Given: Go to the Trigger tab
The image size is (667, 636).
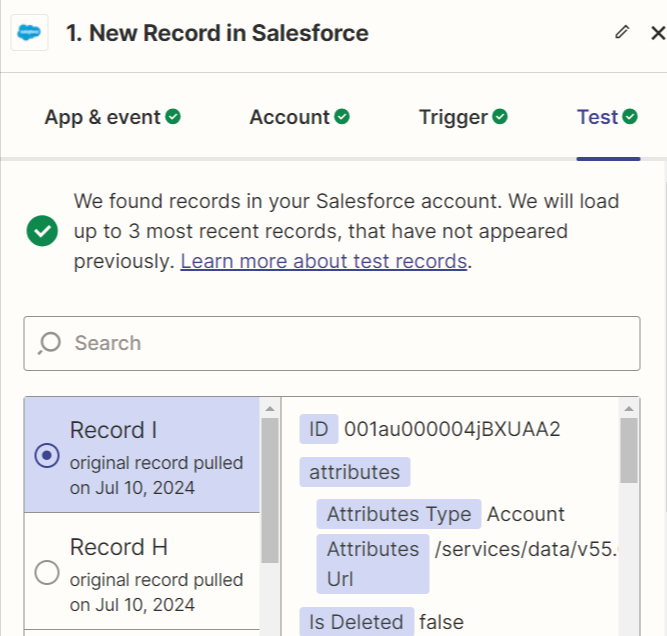Looking at the screenshot, I should coord(463,117).
